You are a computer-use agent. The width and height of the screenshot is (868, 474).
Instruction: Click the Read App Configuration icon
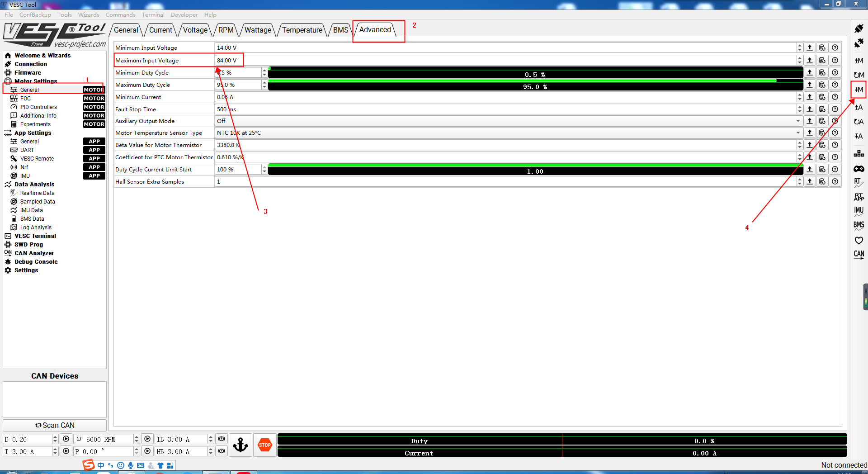click(859, 107)
